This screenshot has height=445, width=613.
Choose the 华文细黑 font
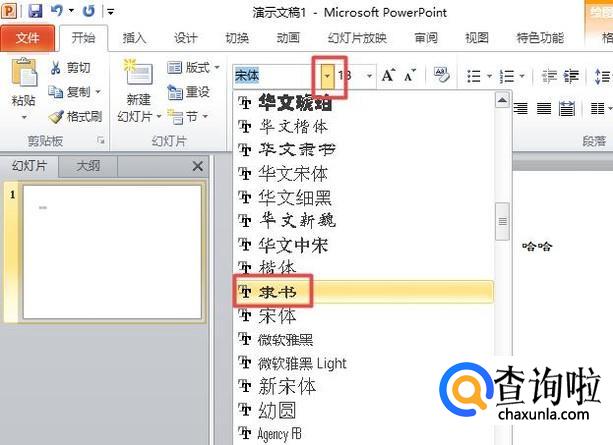(x=363, y=197)
